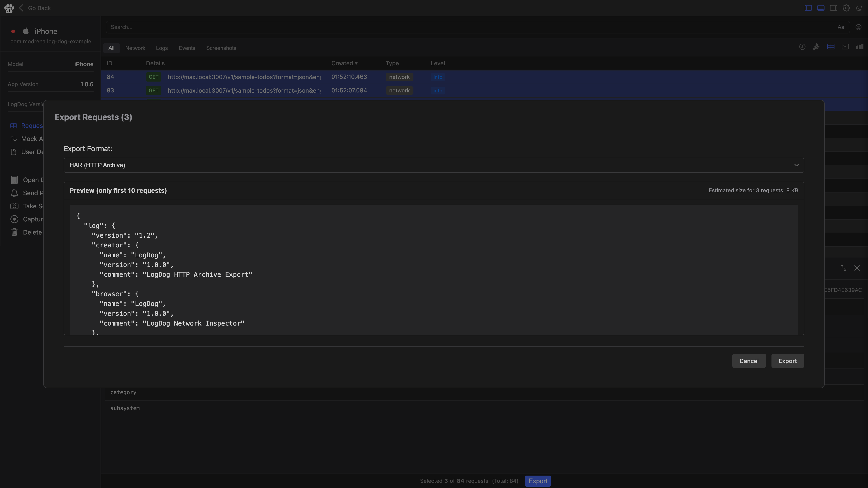The height and width of the screenshot is (488, 868).
Task: Click the Delete trash icon
Action: pyautogui.click(x=14, y=232)
